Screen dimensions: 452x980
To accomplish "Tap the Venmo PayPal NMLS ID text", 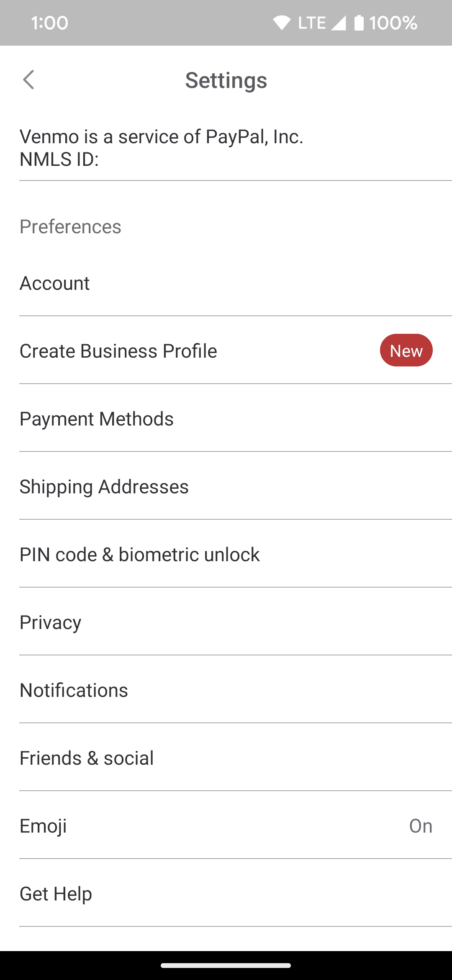I will click(x=162, y=147).
